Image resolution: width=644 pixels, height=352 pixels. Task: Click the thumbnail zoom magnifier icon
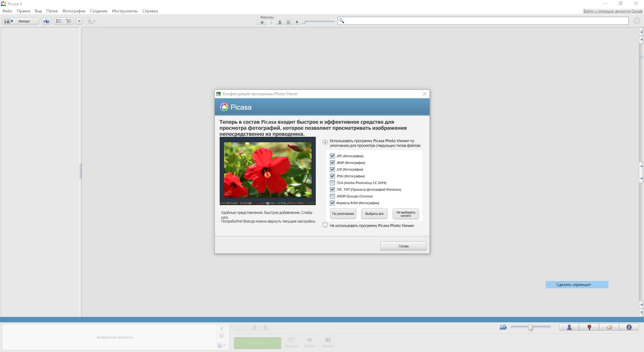[503, 327]
